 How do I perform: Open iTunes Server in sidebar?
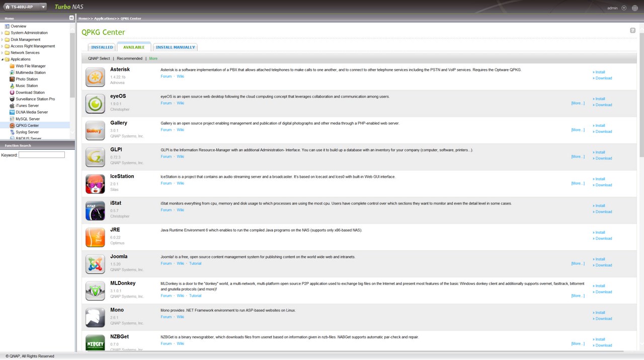coord(27,105)
